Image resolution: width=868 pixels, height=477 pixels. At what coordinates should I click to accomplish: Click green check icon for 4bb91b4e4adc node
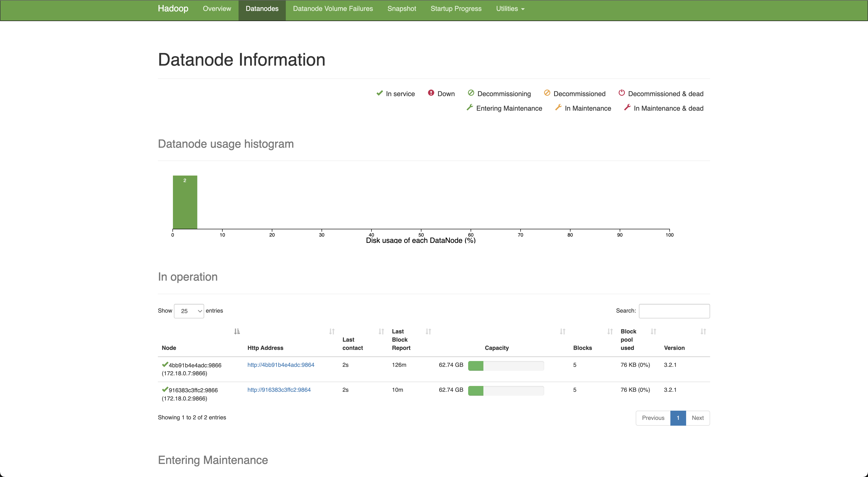pyautogui.click(x=165, y=364)
